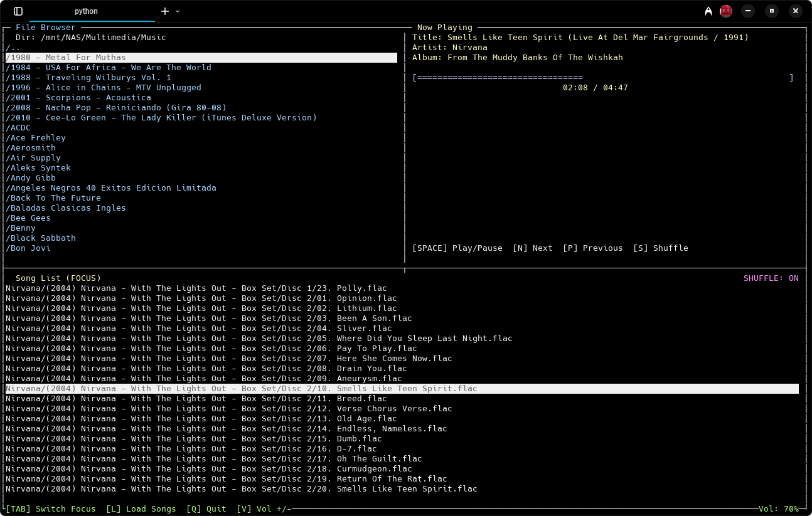This screenshot has height=516, width=812.
Task: Open Angeles Negros 40 Exitos folder
Action: (x=111, y=188)
